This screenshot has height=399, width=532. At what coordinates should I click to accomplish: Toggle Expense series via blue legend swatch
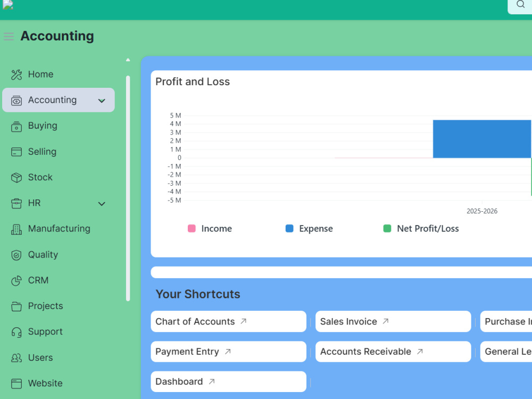pos(289,228)
